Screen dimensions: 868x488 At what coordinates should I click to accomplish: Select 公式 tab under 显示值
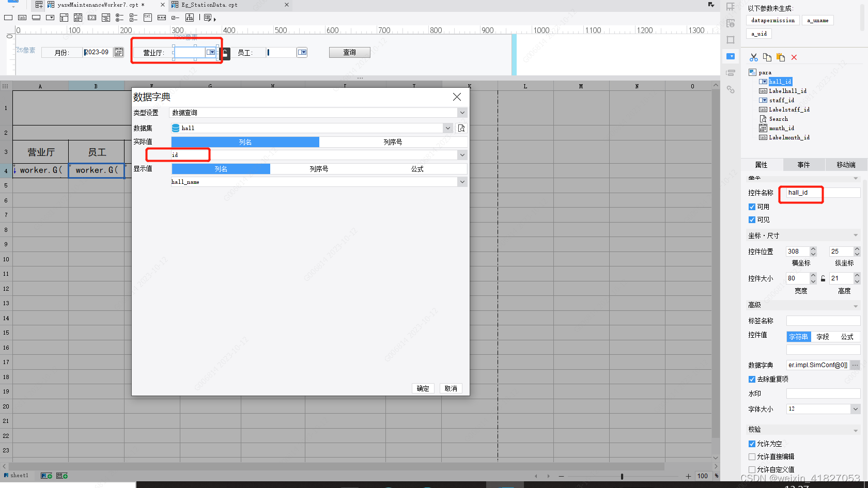(417, 169)
